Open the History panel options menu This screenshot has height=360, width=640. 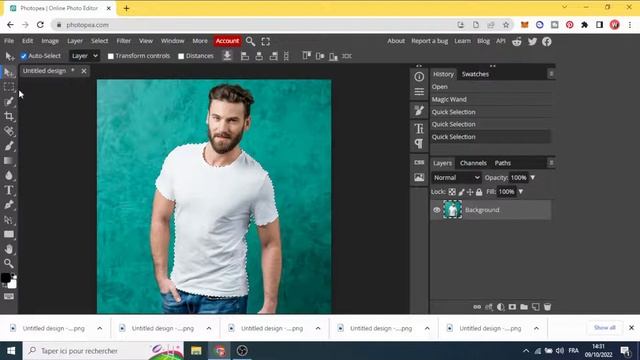[x=551, y=74]
